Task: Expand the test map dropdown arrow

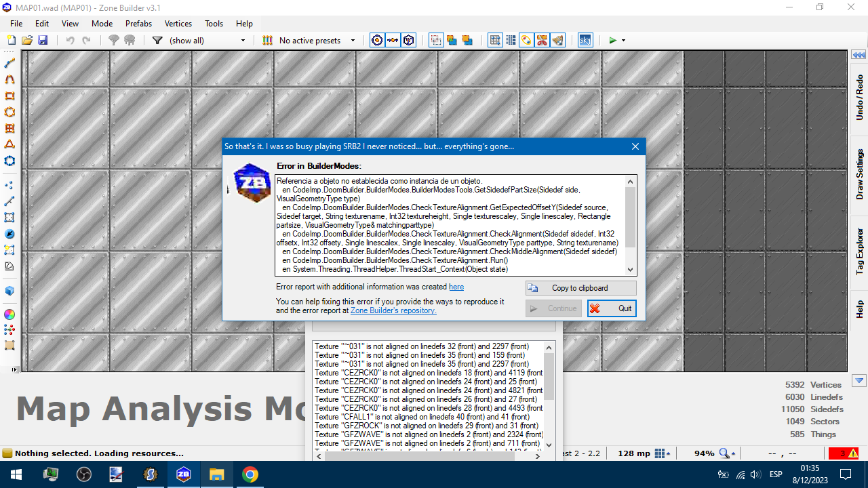Action: coord(623,41)
